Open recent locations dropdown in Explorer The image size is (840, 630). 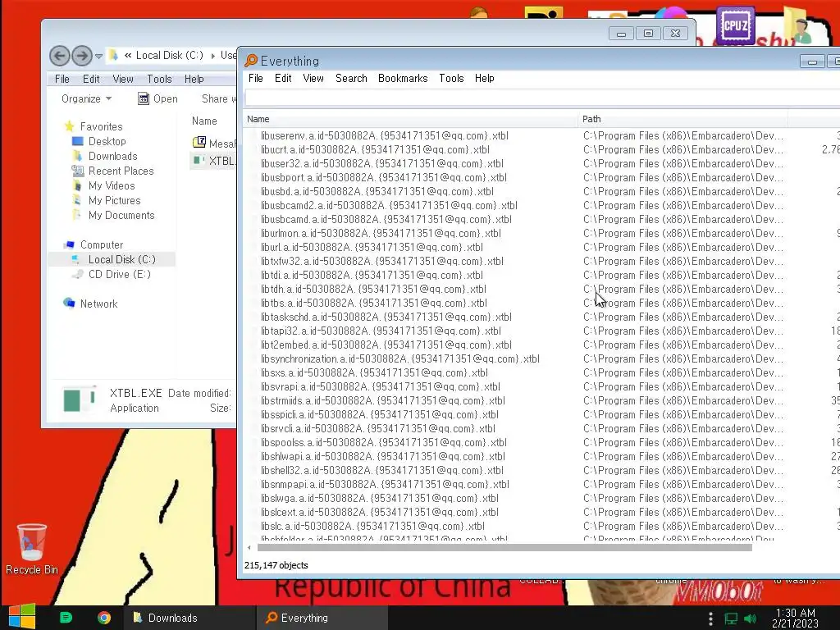(98, 56)
